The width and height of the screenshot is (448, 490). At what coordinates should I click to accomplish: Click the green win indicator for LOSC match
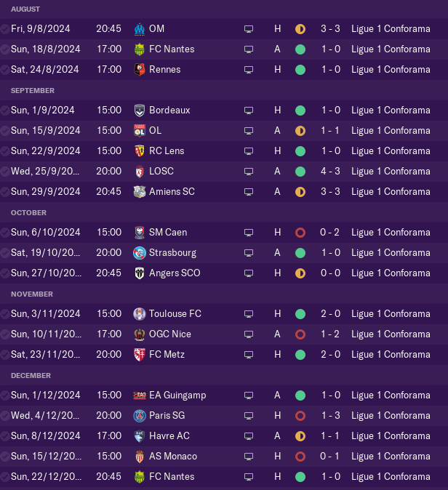tap(300, 172)
